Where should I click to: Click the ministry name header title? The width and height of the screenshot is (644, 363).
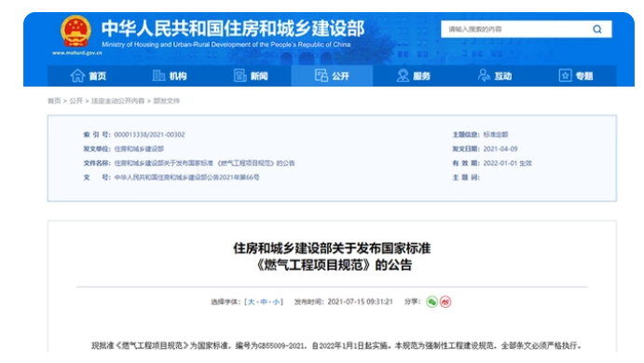pos(233,28)
